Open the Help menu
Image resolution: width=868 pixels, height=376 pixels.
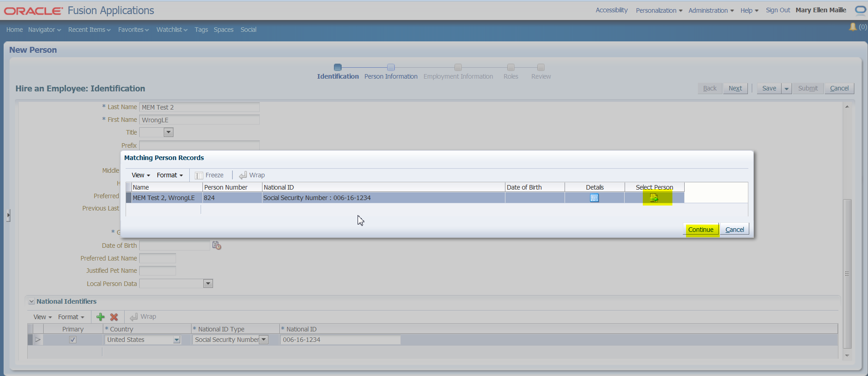coord(749,10)
